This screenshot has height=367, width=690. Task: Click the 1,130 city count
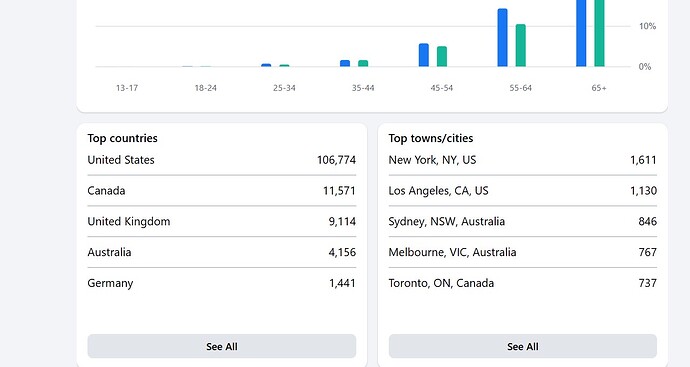[x=643, y=191]
